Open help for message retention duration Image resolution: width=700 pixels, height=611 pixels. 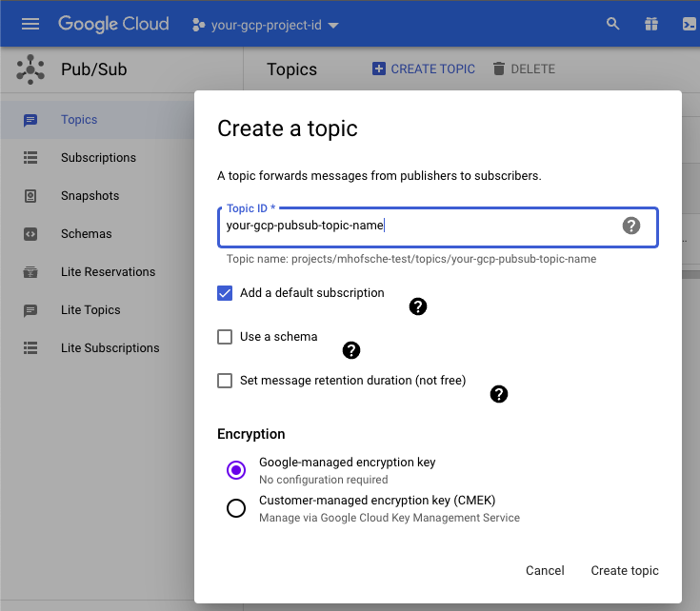pos(499,394)
